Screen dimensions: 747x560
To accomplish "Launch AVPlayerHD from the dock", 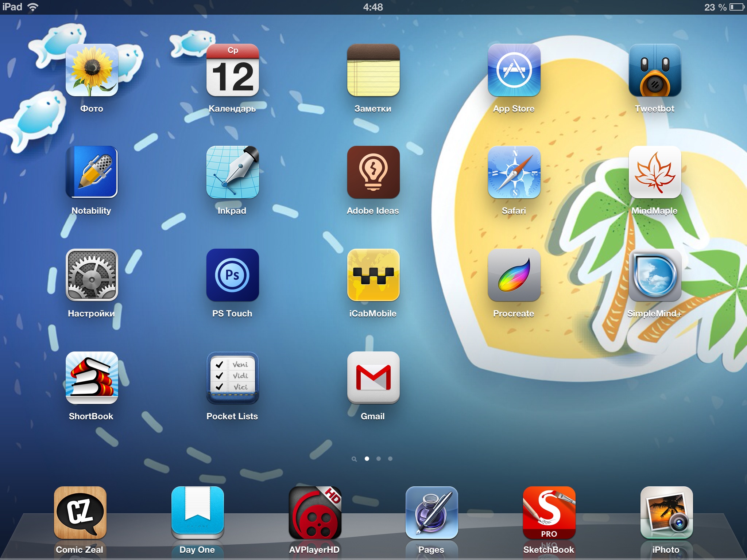I will click(315, 513).
